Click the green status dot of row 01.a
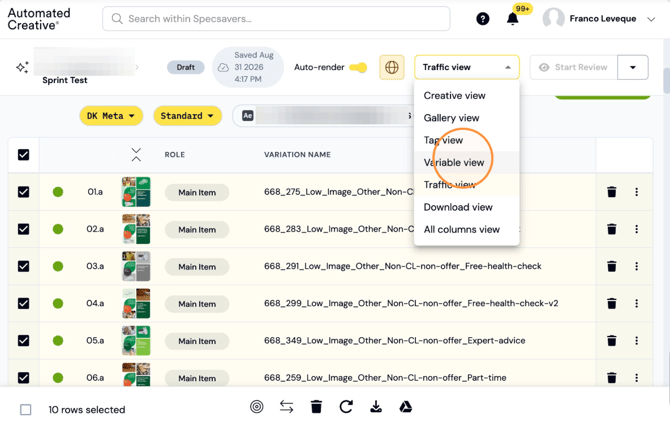Viewport: 670px width, 427px height. pyautogui.click(x=58, y=192)
